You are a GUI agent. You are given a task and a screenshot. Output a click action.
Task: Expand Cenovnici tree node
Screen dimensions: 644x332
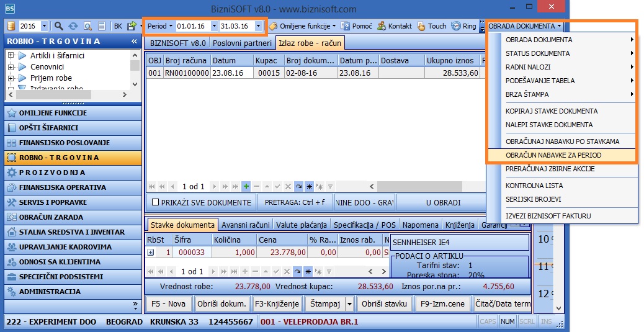pos(11,66)
